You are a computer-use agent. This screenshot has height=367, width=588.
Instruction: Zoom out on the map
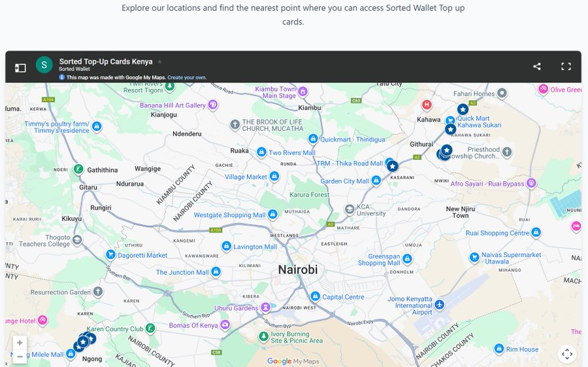coord(20,357)
